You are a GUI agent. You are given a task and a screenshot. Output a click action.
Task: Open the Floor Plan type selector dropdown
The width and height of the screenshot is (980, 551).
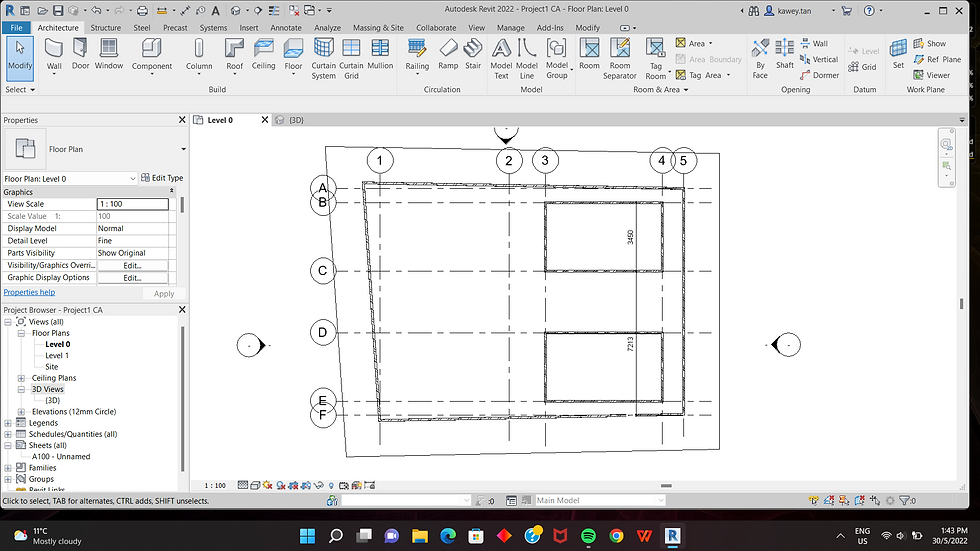(x=183, y=149)
